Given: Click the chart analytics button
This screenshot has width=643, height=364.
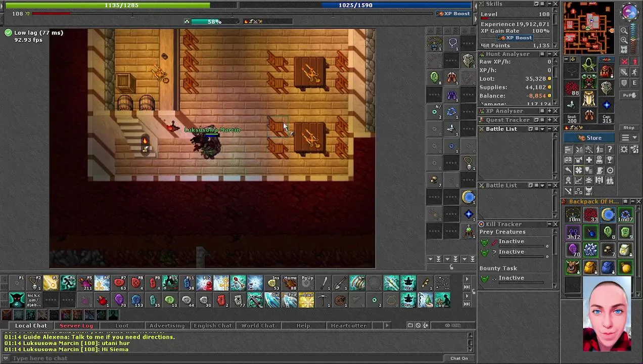Looking at the screenshot, I should (579, 180).
